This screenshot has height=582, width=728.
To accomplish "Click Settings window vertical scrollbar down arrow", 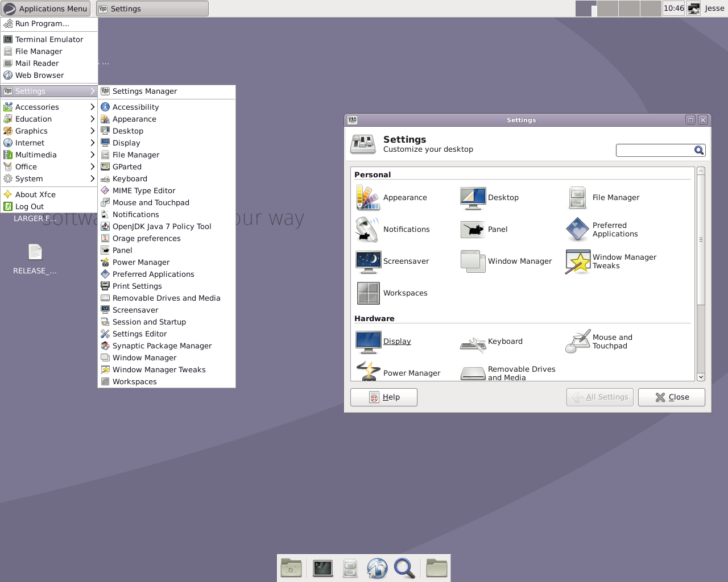I will [x=701, y=377].
